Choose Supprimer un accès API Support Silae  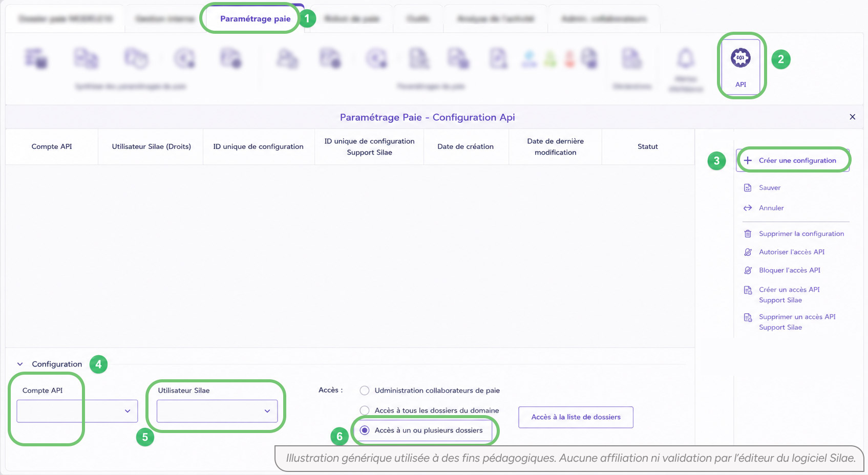[x=790, y=322]
